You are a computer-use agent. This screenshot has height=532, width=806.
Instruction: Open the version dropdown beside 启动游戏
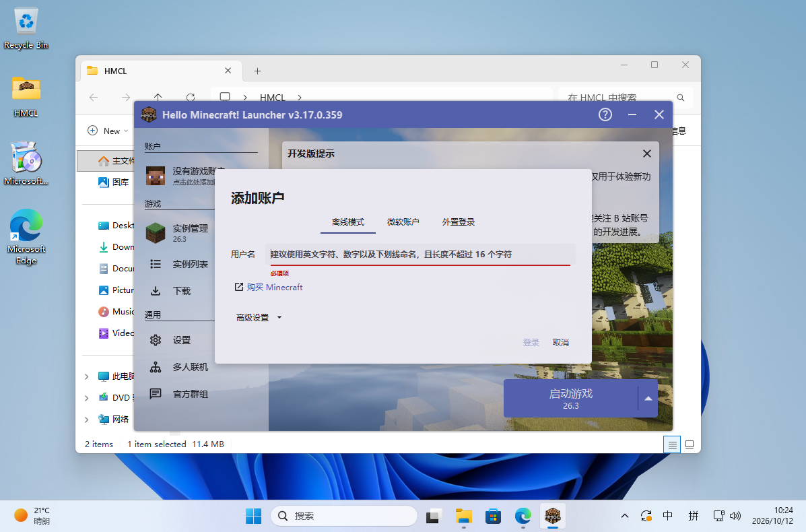[x=648, y=399]
